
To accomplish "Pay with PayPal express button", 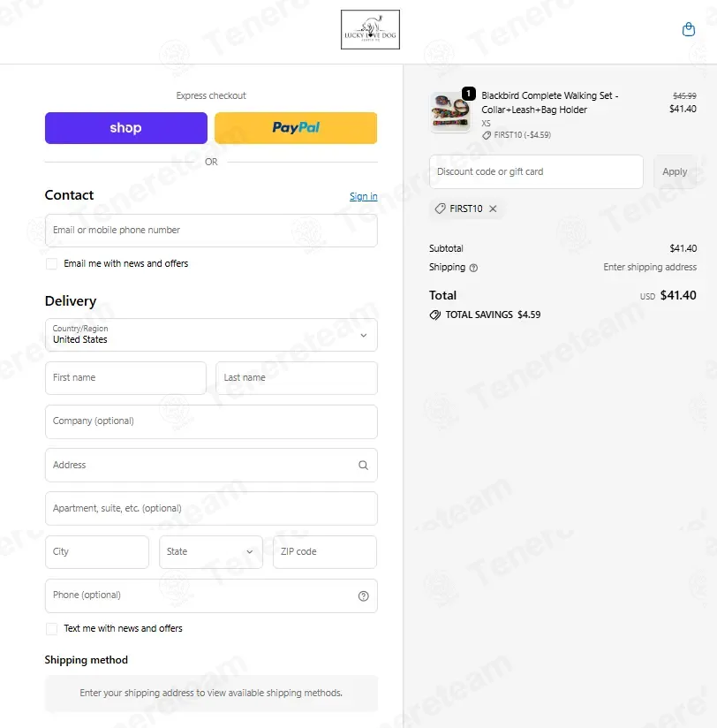I will 296,128.
